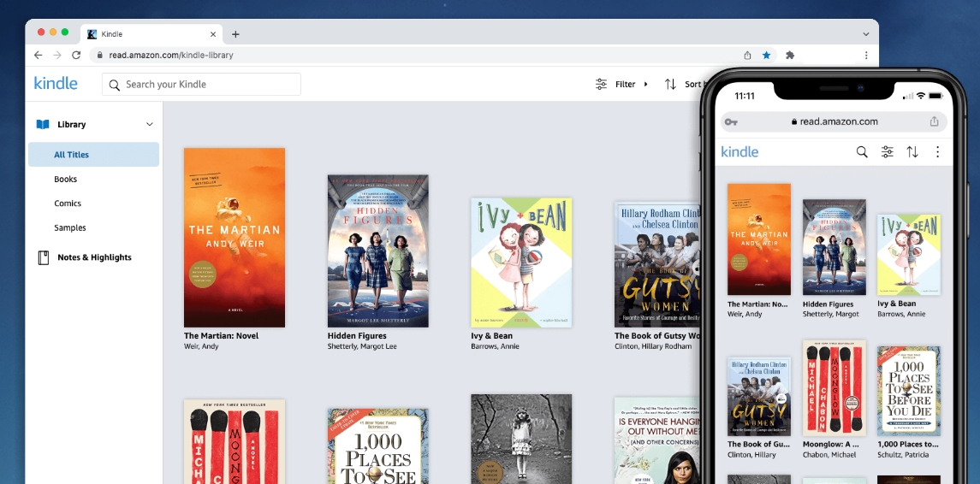Open Moonglow cover in desktop library
This screenshot has width=980, height=484.
tap(235, 441)
